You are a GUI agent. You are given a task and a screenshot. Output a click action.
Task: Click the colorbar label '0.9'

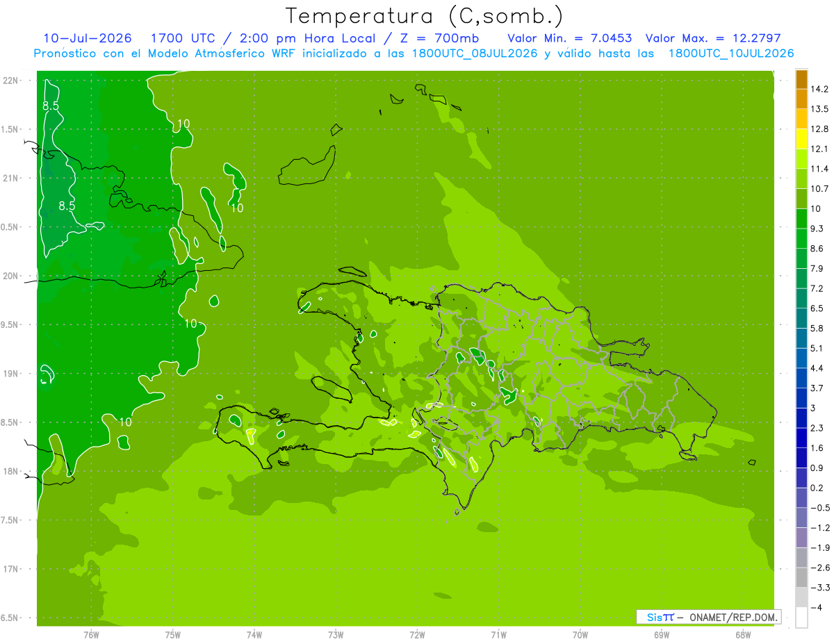817,468
